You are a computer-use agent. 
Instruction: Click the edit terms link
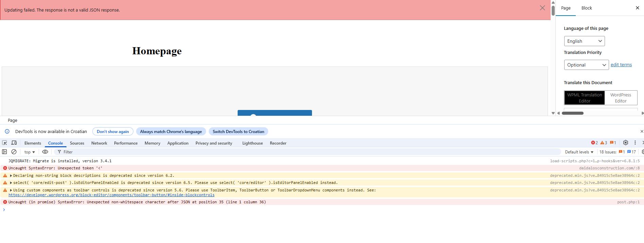[621, 64]
